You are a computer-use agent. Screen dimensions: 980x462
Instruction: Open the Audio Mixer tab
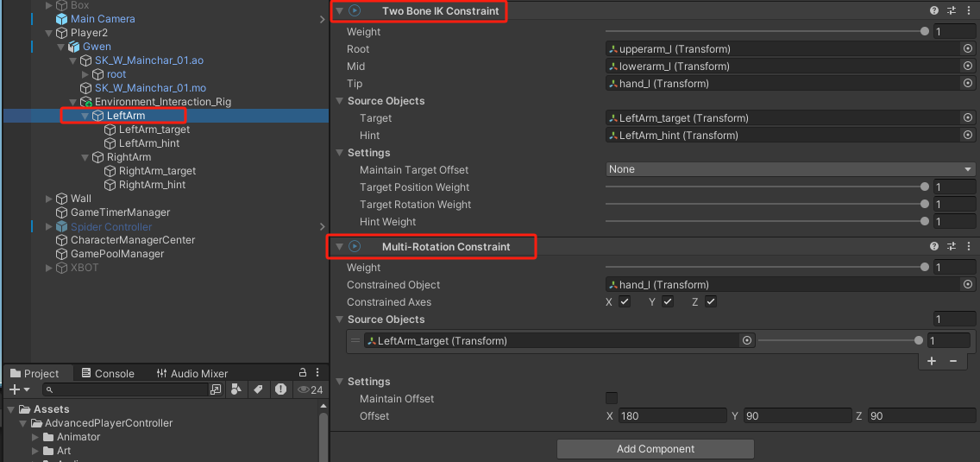[192, 374]
